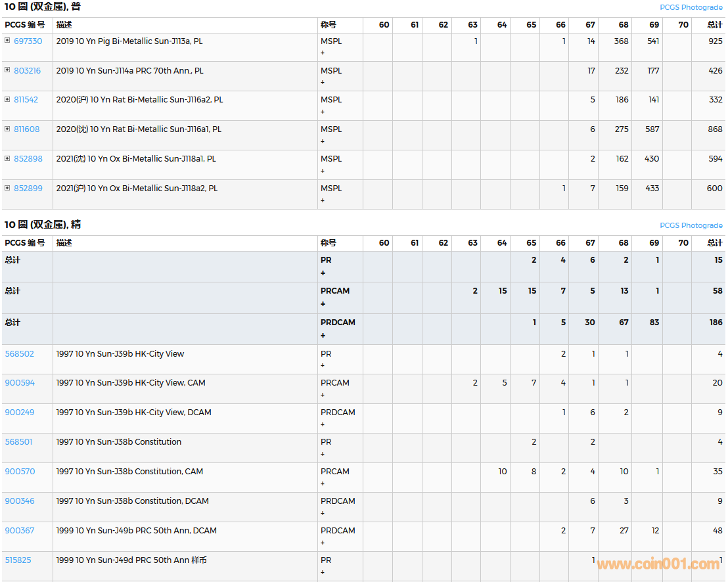This screenshot has height=582, width=728.
Task: Click the 总计 column header in top table
Action: pyautogui.click(x=714, y=25)
